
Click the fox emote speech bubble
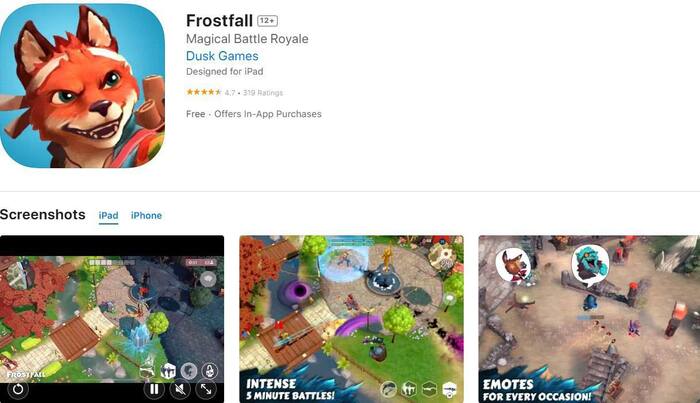(513, 265)
